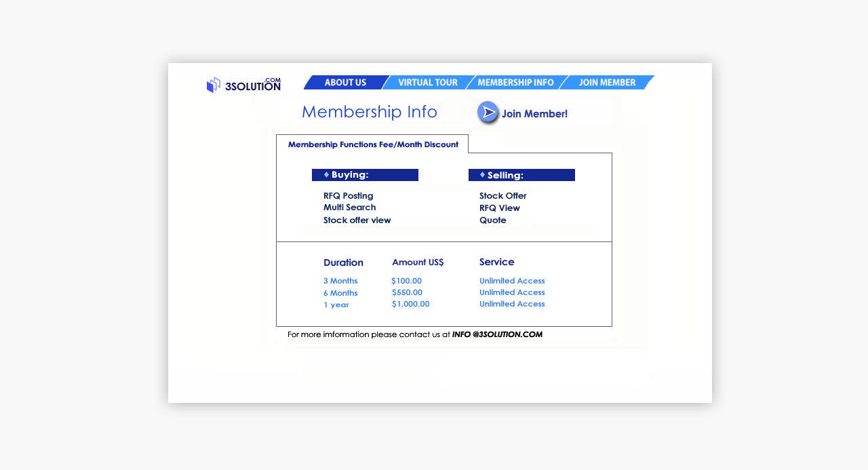The height and width of the screenshot is (470, 868).
Task: Click the RFQ View selling item
Action: [499, 208]
